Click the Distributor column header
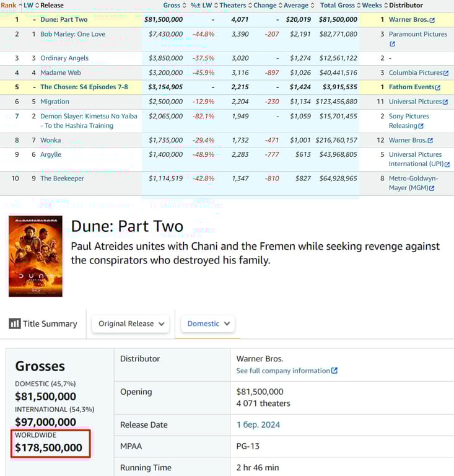Screen dimensions: 454x476 [x=406, y=6]
